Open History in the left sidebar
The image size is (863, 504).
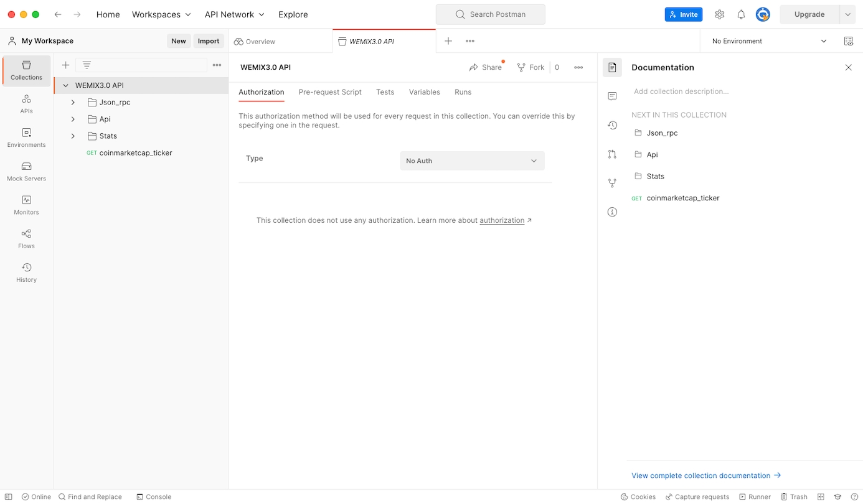(x=26, y=272)
